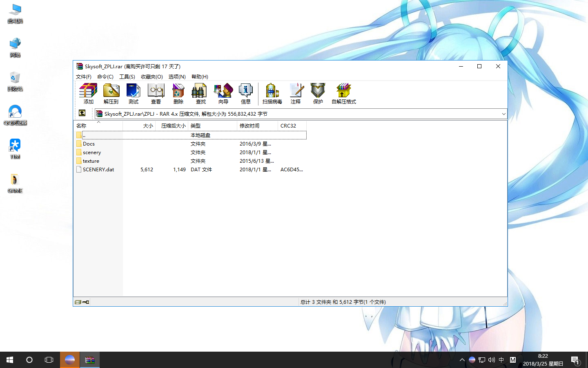Viewport: 588px width, 368px height.
Task: Click volume speaker tray icon
Action: (x=492, y=360)
